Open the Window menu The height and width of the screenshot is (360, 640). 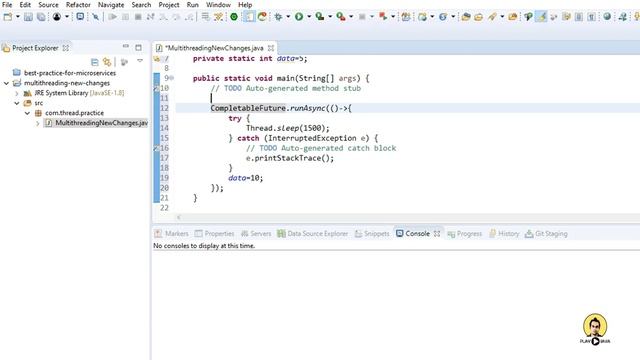(x=218, y=4)
